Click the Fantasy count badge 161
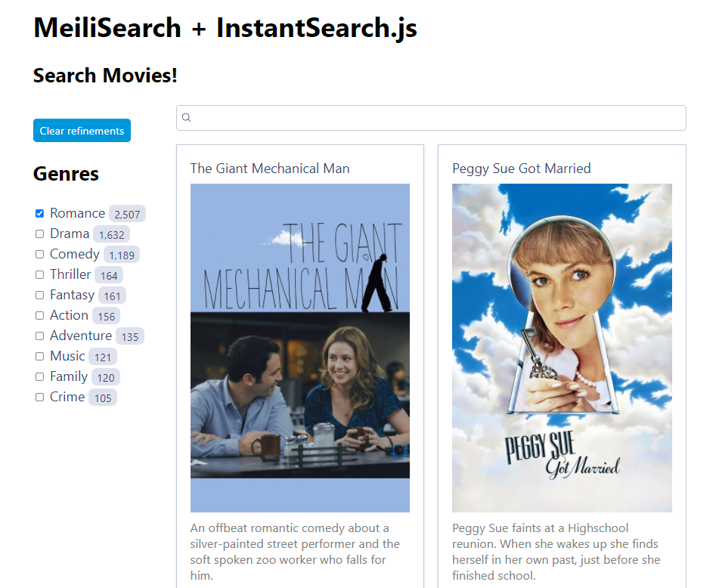This screenshot has width=719, height=588. point(112,296)
